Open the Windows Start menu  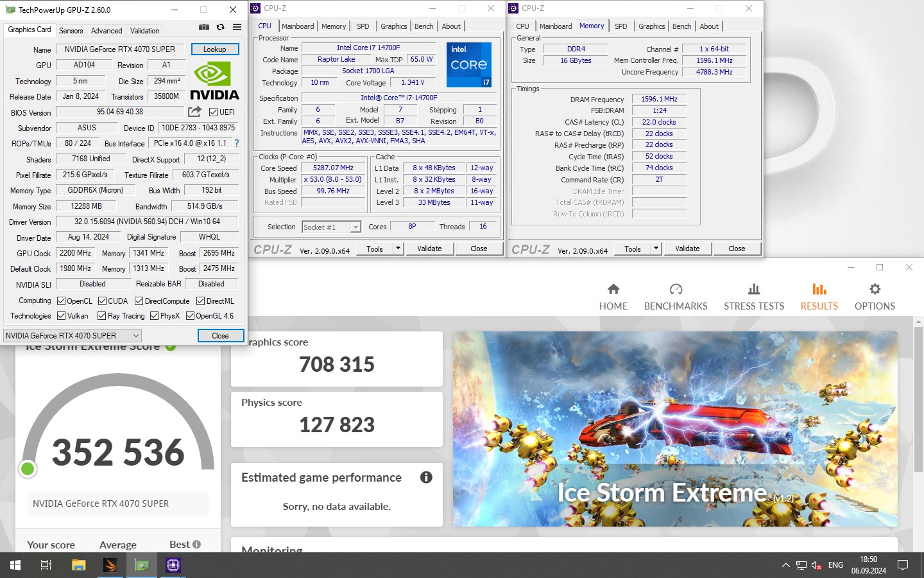[15, 565]
